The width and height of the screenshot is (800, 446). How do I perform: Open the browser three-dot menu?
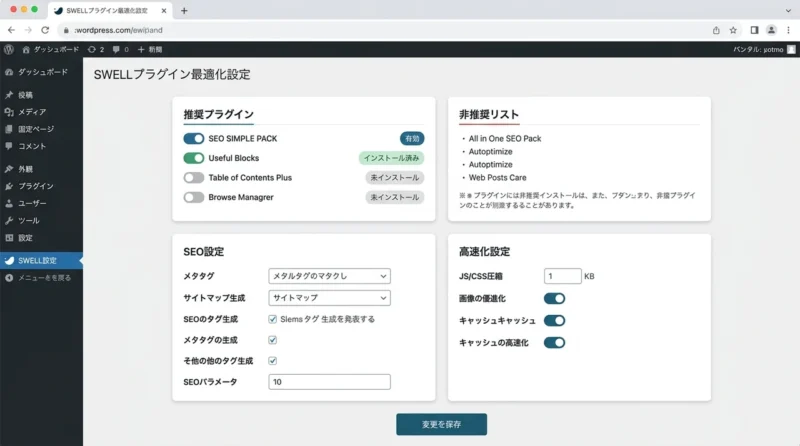[788, 30]
